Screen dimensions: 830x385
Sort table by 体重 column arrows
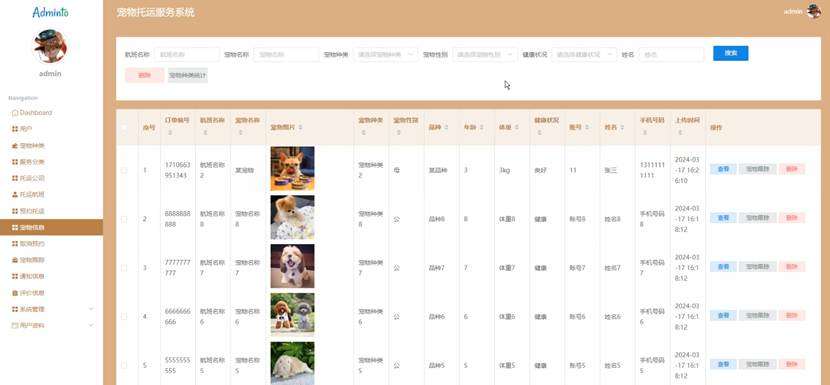516,128
